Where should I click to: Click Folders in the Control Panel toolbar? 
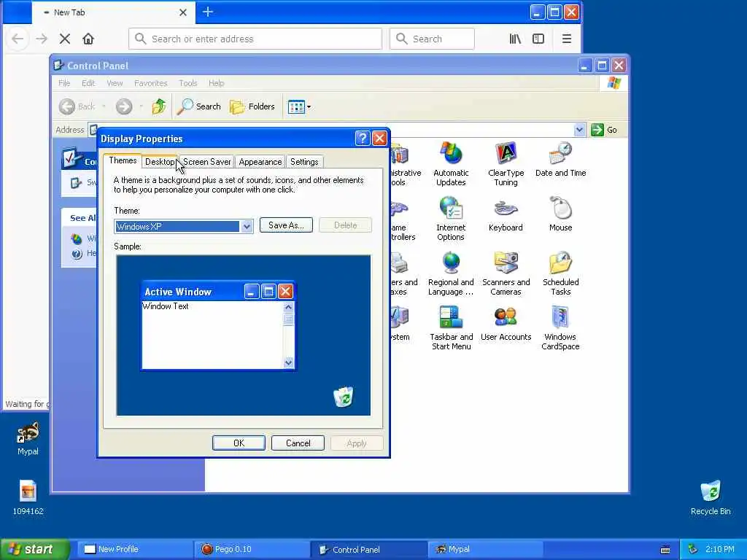click(x=252, y=106)
